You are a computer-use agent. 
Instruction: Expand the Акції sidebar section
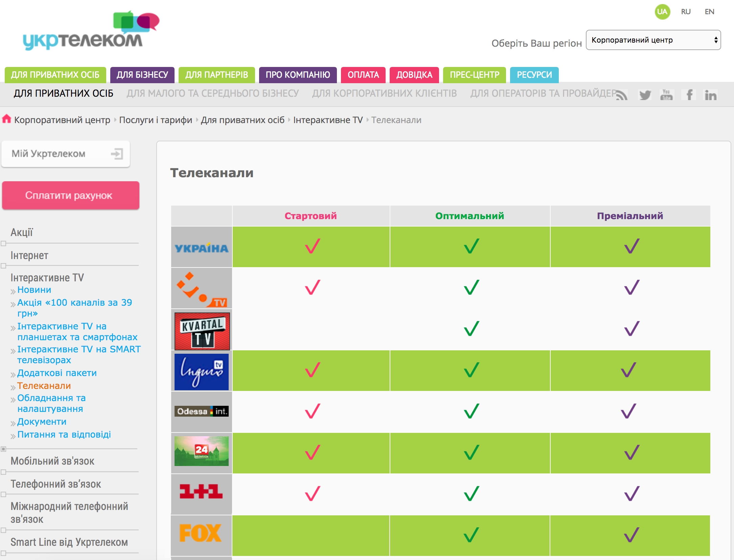coord(3,243)
